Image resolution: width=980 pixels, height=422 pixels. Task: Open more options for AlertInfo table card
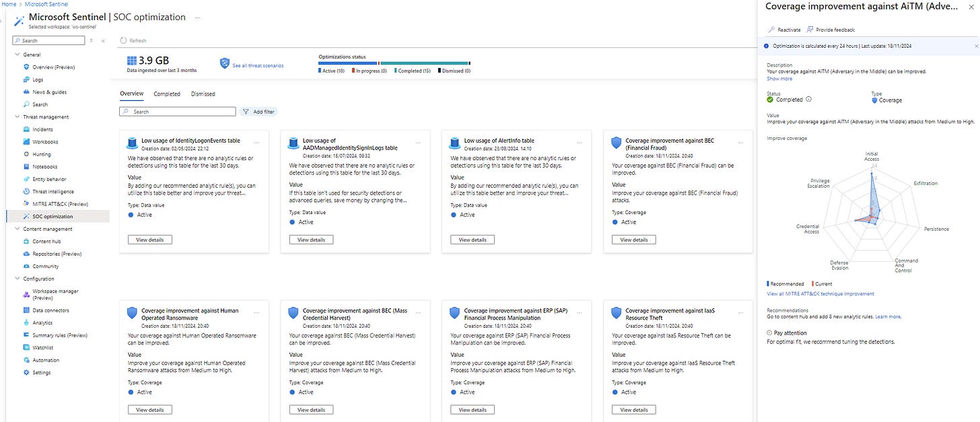[x=580, y=143]
